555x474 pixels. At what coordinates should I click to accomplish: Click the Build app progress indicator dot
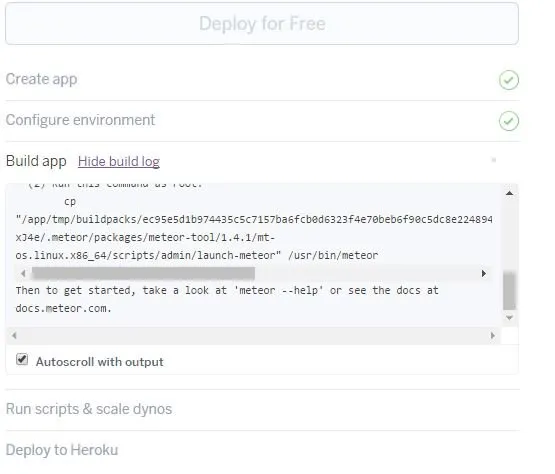click(494, 160)
